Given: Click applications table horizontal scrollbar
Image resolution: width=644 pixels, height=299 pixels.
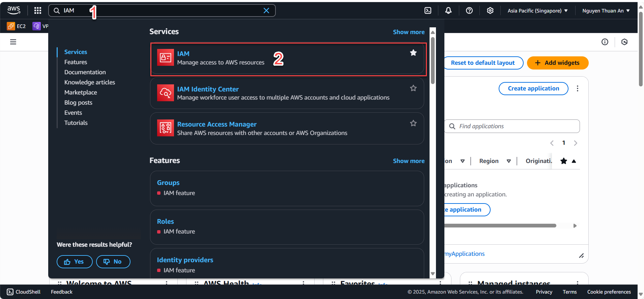Looking at the screenshot, I should click(500, 225).
